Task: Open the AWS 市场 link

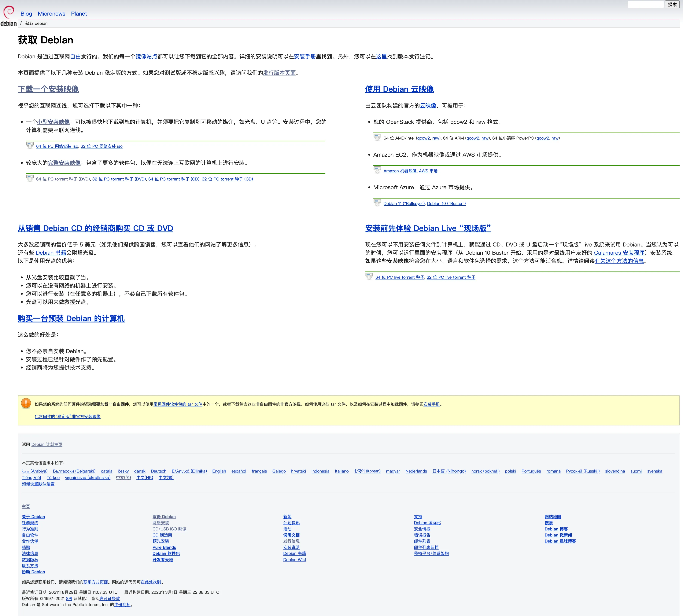Action: pyautogui.click(x=428, y=171)
